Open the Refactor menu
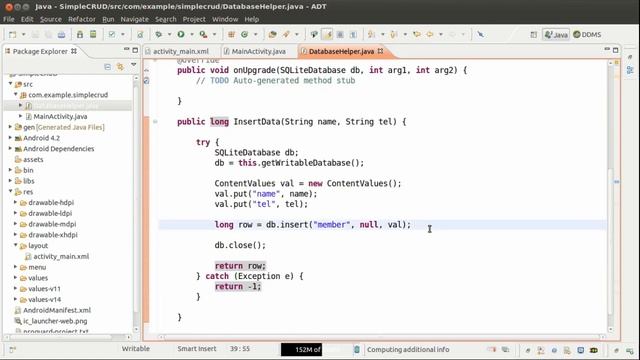The image size is (640, 360). point(82,19)
